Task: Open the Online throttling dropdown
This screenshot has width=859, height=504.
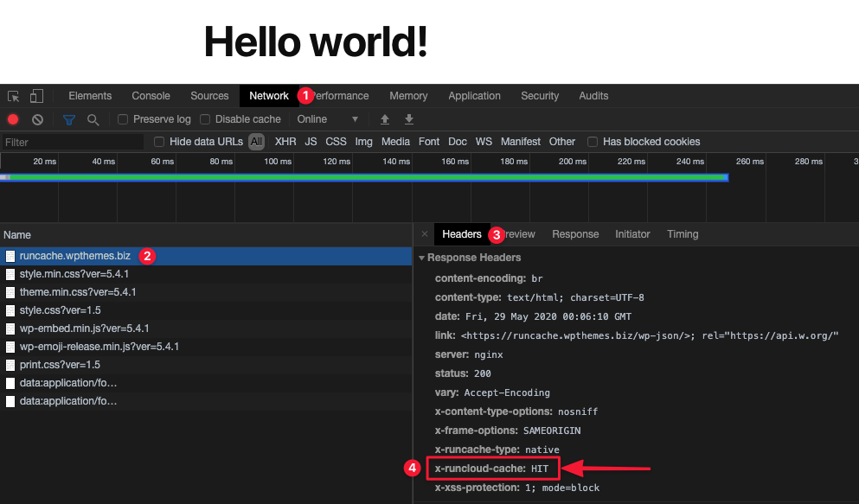Action: (328, 119)
